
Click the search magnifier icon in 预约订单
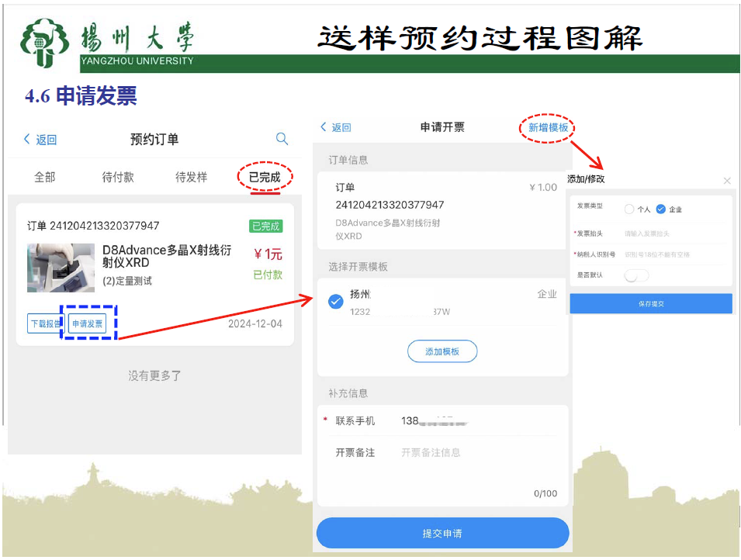(x=282, y=139)
